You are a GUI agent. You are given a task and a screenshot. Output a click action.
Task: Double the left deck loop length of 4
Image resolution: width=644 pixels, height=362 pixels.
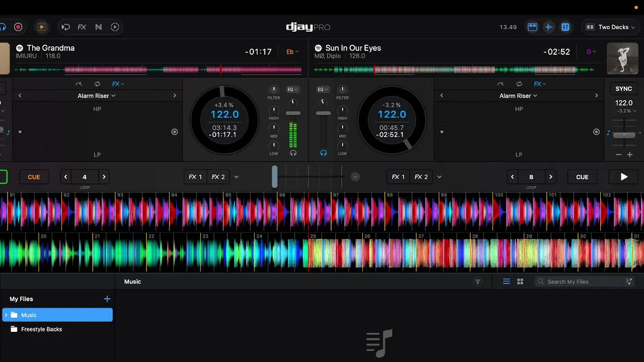click(x=104, y=177)
